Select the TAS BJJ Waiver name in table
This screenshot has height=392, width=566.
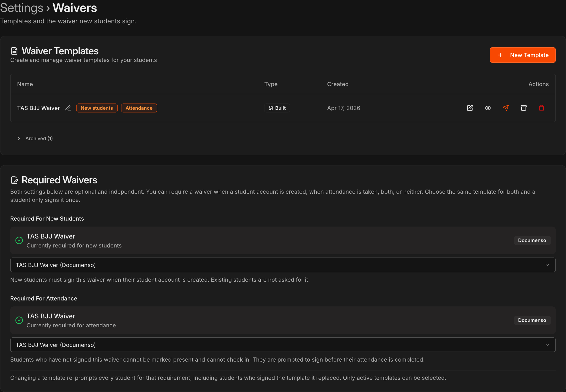tap(39, 108)
